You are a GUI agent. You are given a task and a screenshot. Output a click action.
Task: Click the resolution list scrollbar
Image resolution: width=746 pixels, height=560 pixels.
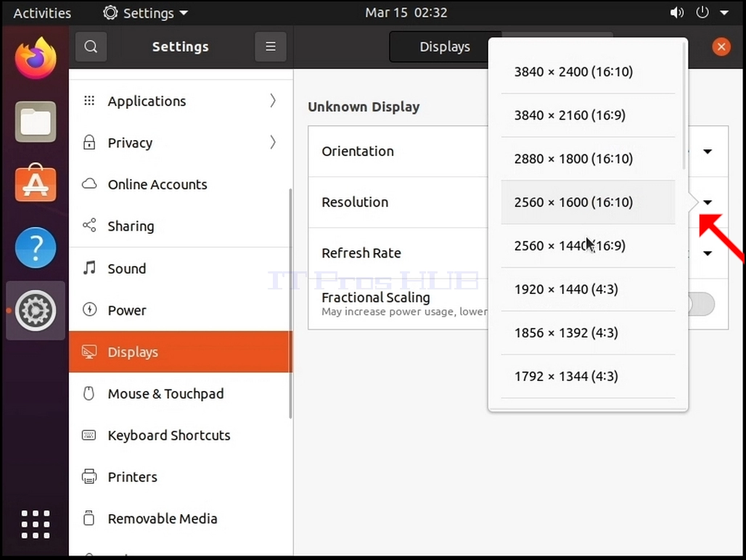[x=684, y=106]
